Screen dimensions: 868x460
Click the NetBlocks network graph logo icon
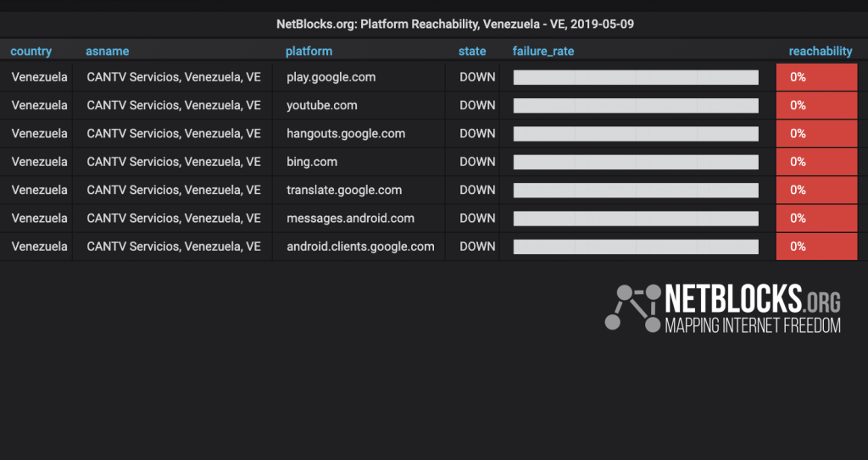click(x=632, y=308)
